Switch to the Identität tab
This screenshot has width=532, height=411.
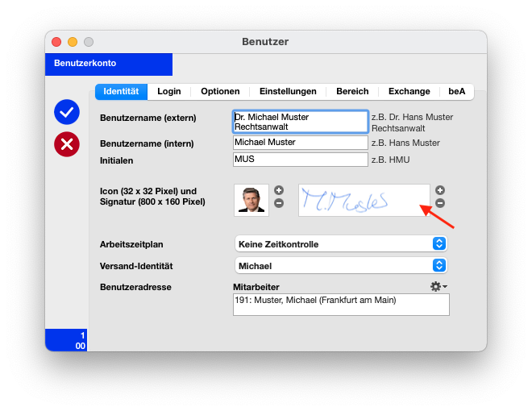tap(121, 92)
